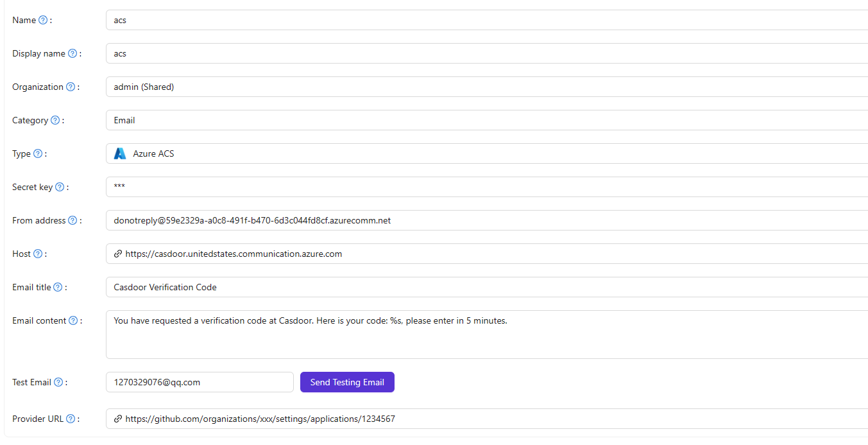Click the link icon beside the Host URL

pos(117,253)
